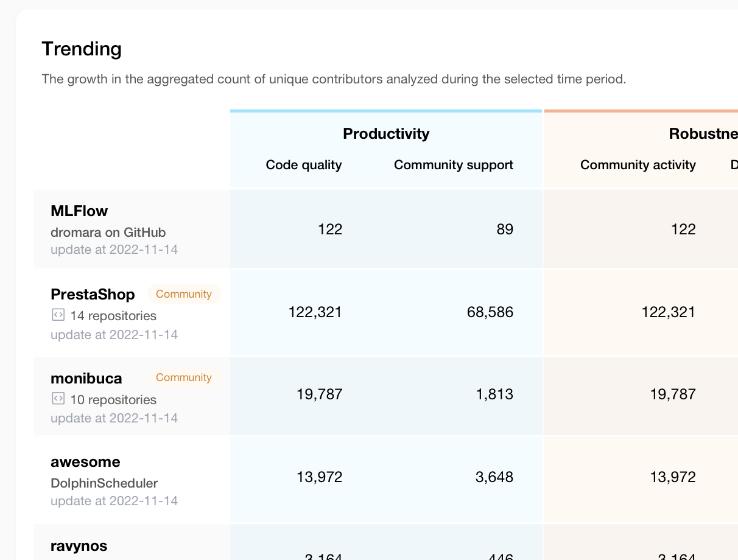Image resolution: width=738 pixels, height=560 pixels.
Task: Open the PrestaShop project entry
Action: tap(93, 294)
